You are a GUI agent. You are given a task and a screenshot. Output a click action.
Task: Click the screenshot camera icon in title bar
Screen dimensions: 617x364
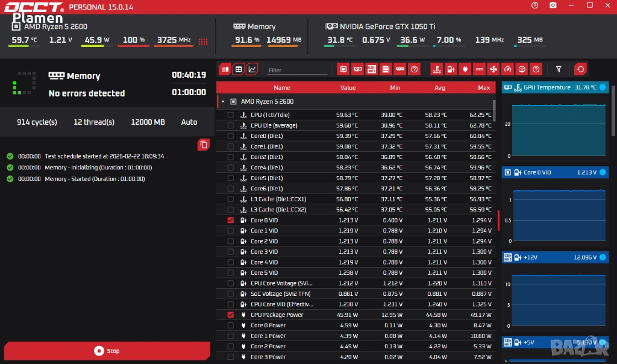[553, 5]
